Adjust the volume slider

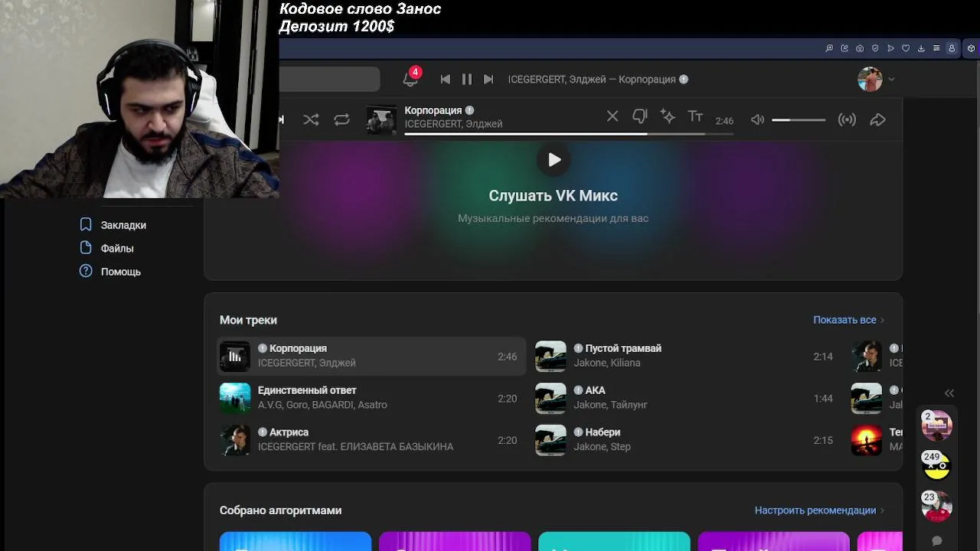[799, 119]
